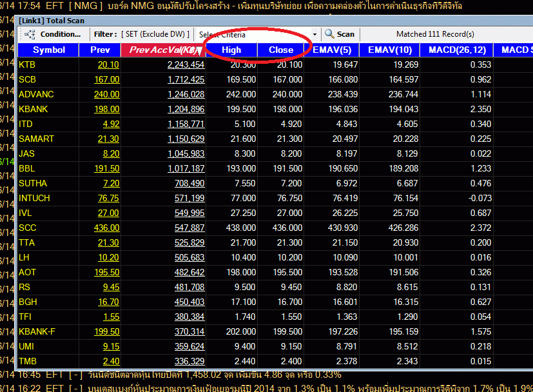
Task: Open the Select Criteria dropdown arrow
Action: [315, 34]
